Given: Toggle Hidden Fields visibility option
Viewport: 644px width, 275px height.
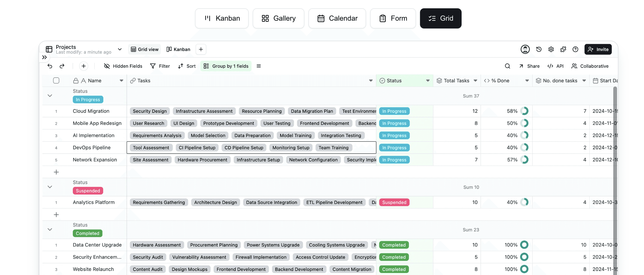Looking at the screenshot, I should [123, 66].
